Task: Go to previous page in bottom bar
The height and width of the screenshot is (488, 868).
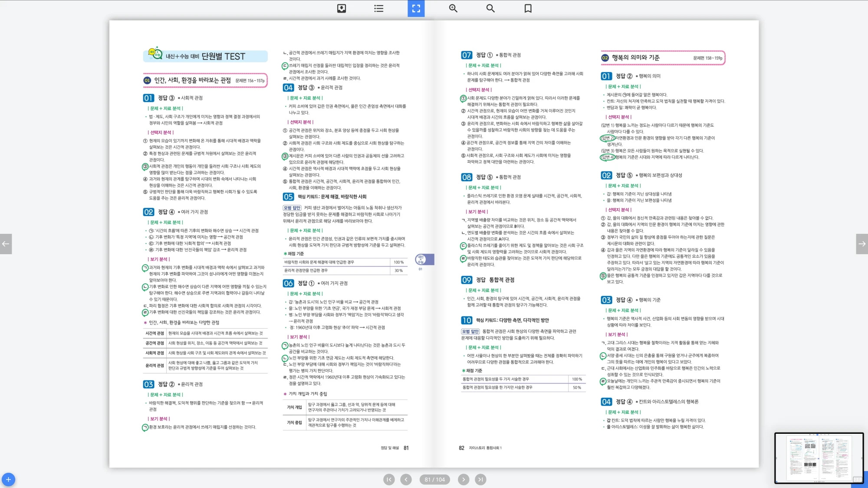Action: pos(406,479)
